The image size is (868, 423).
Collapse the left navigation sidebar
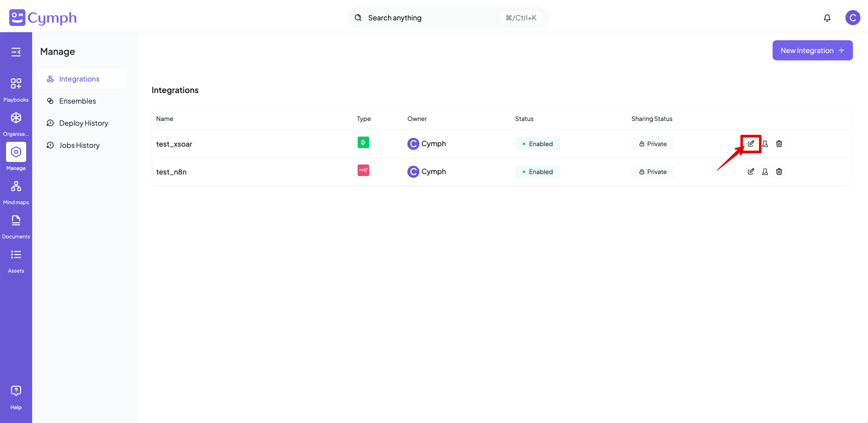pos(16,52)
